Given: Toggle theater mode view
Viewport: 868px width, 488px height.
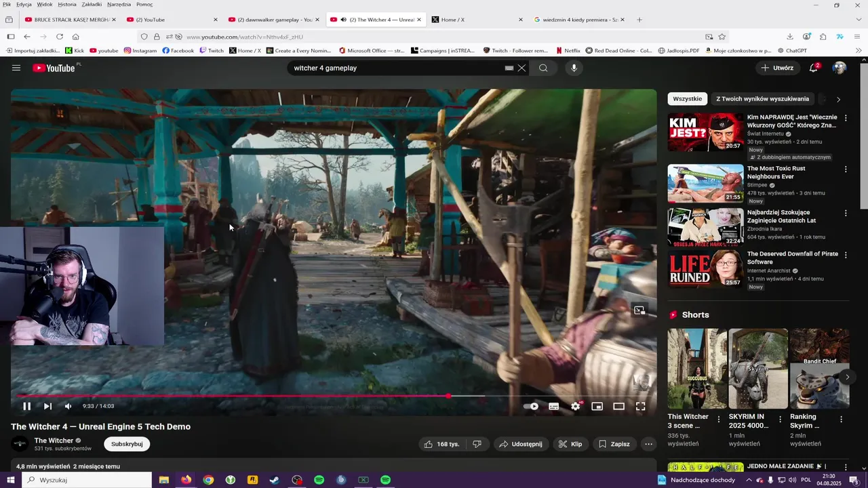Looking at the screenshot, I should 618,406.
